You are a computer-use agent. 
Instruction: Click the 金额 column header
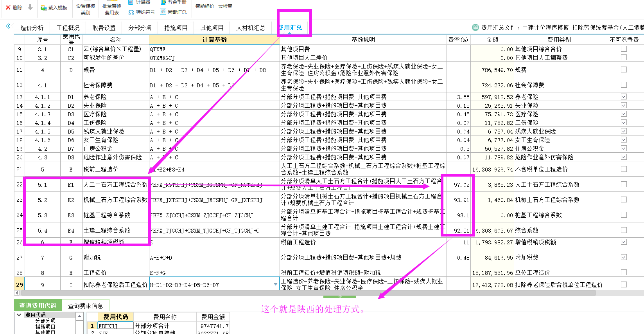[492, 40]
